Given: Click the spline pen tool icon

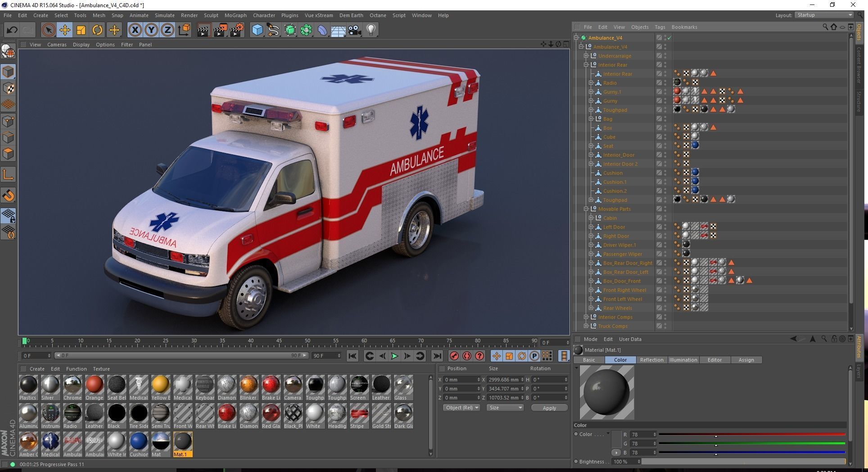Looking at the screenshot, I should pos(273,30).
